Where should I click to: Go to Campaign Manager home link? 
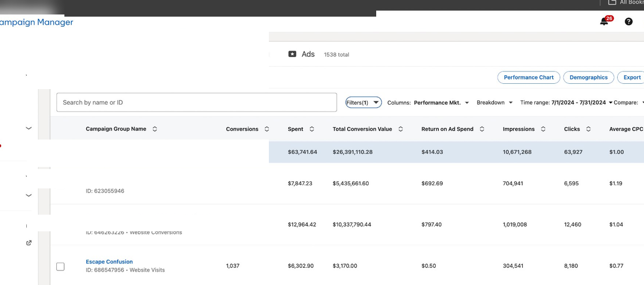pyautogui.click(x=36, y=23)
